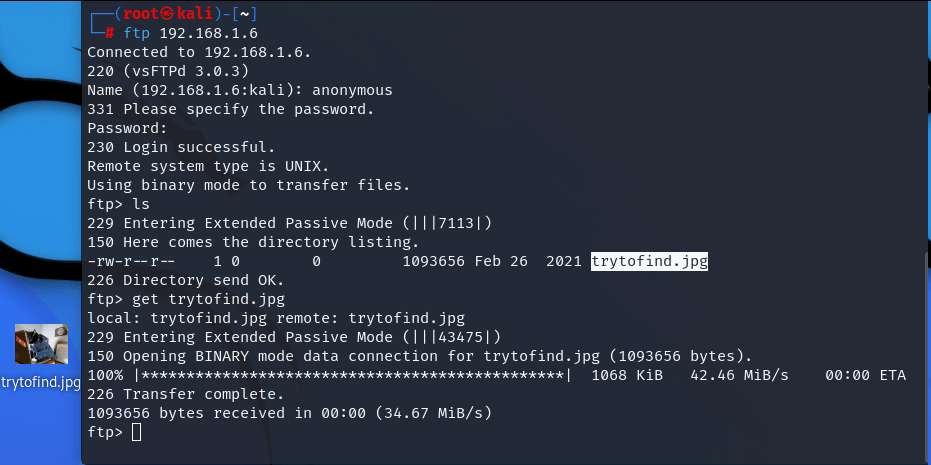Click the '226 Transfer complete.' line
This screenshot has width=931, height=465.
186,394
